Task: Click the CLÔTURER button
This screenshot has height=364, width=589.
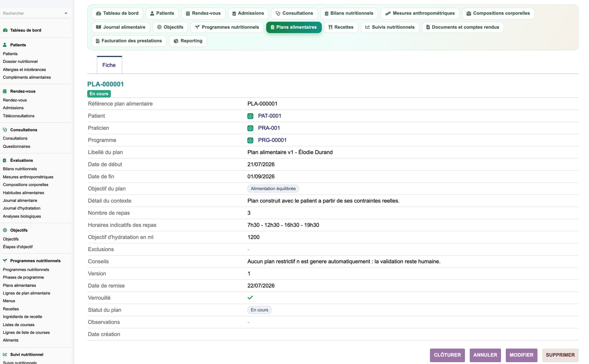Action: click(447, 355)
